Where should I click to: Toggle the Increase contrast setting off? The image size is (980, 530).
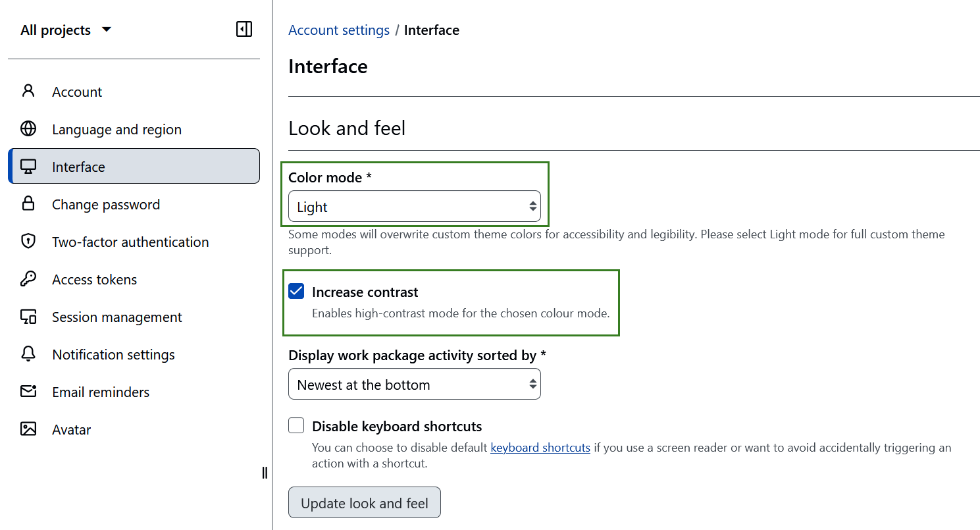pyautogui.click(x=296, y=291)
